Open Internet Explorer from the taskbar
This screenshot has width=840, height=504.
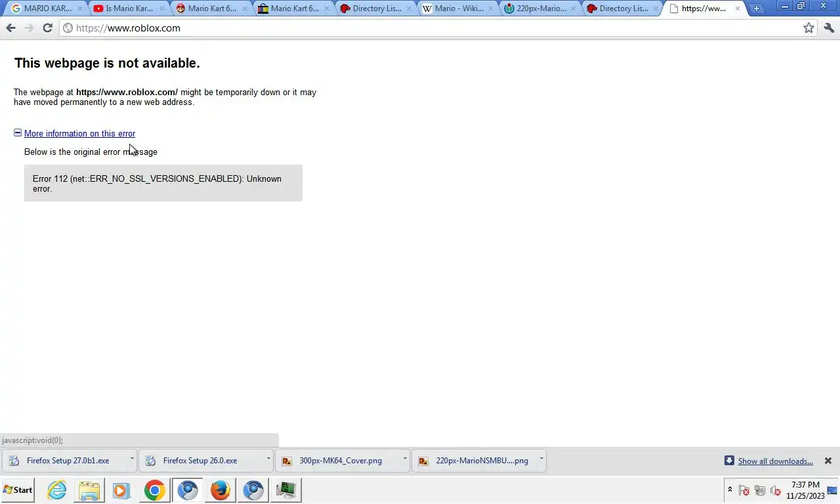pyautogui.click(x=57, y=490)
